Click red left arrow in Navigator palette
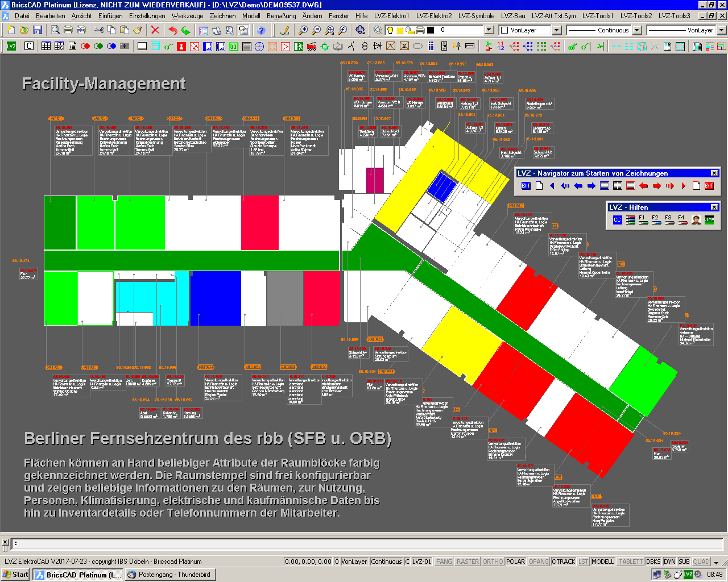The width and height of the screenshot is (728, 582). point(644,186)
